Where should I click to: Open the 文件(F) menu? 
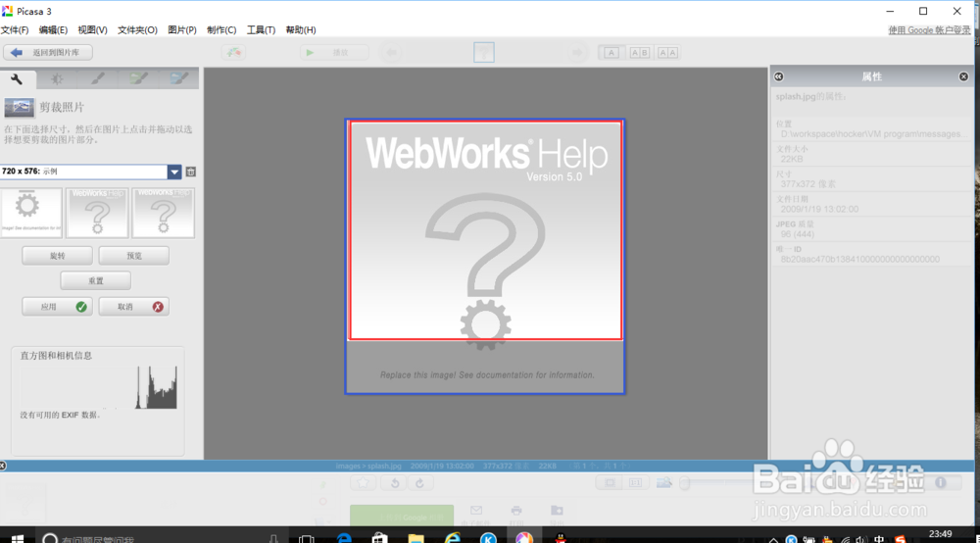pos(15,30)
